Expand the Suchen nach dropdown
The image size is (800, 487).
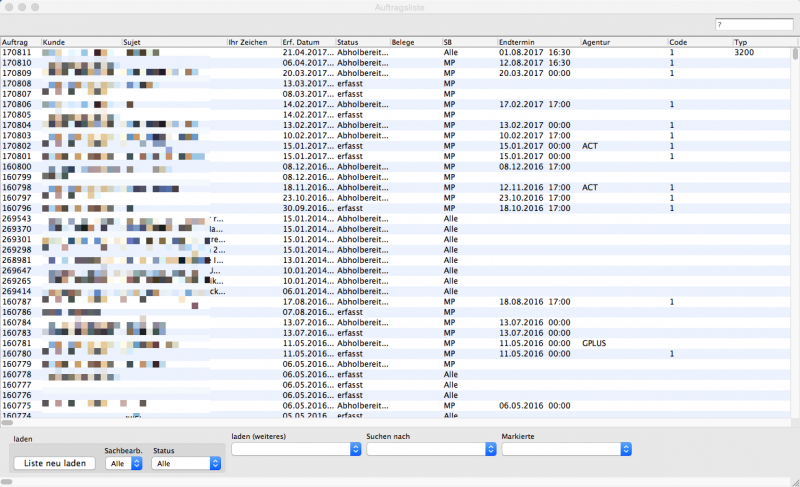(x=431, y=450)
